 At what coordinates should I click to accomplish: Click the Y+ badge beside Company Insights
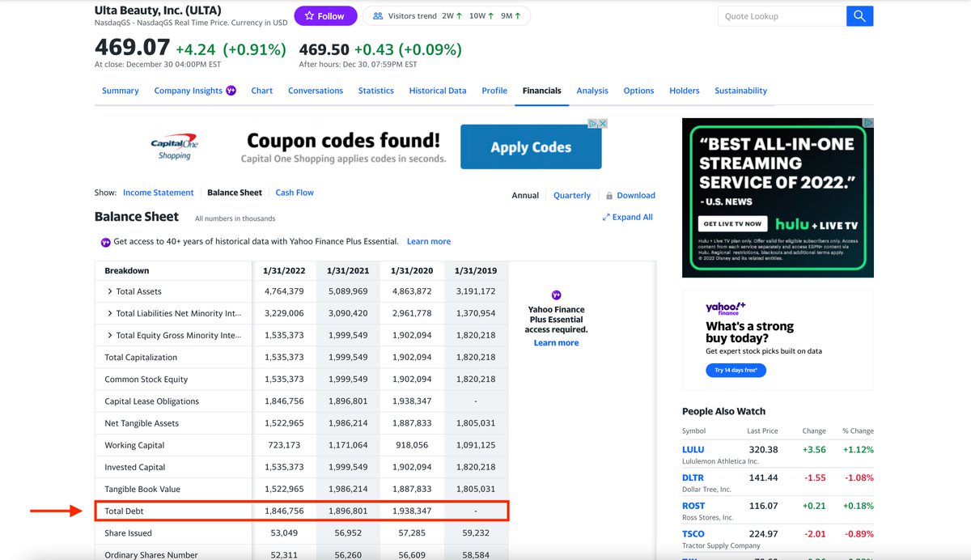tap(231, 91)
